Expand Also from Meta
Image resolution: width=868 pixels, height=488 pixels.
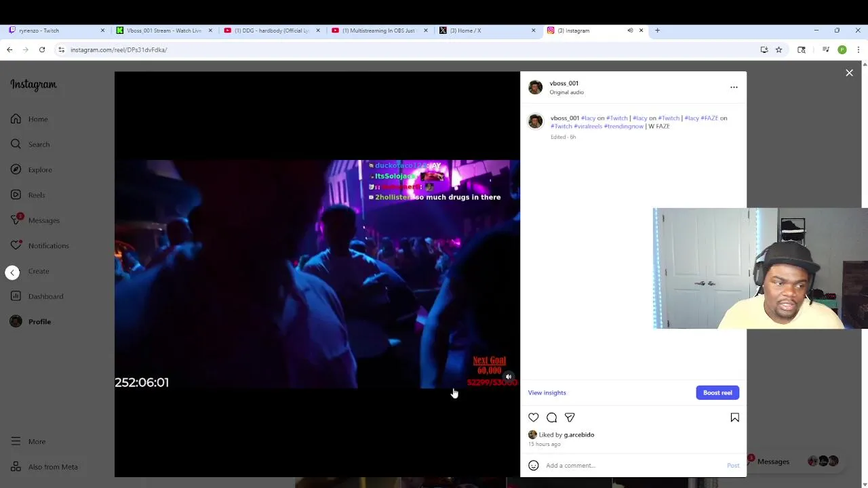[44, 467]
